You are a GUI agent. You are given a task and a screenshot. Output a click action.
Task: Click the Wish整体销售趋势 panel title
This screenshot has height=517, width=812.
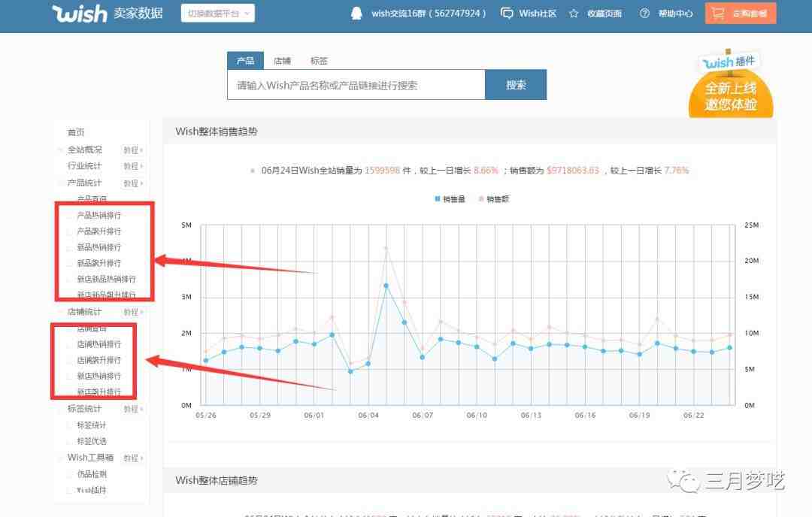click(217, 132)
